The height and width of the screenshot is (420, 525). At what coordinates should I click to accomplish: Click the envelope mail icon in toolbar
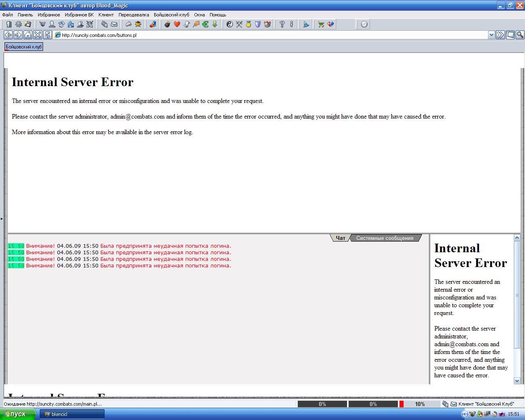point(114,24)
